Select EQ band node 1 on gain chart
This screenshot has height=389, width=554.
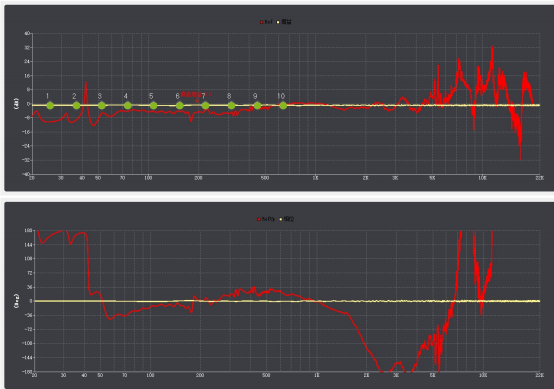(x=50, y=105)
